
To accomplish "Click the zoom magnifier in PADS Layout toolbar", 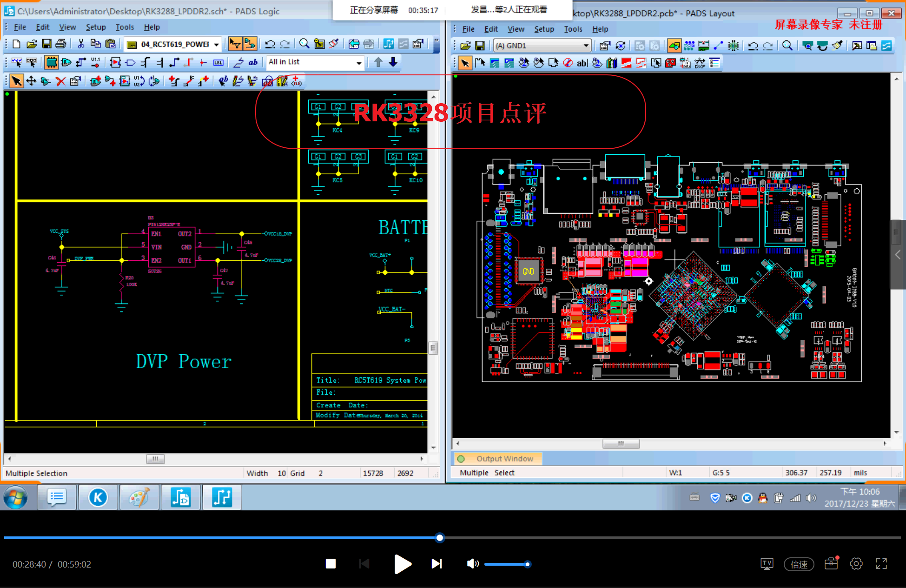I will coord(787,46).
